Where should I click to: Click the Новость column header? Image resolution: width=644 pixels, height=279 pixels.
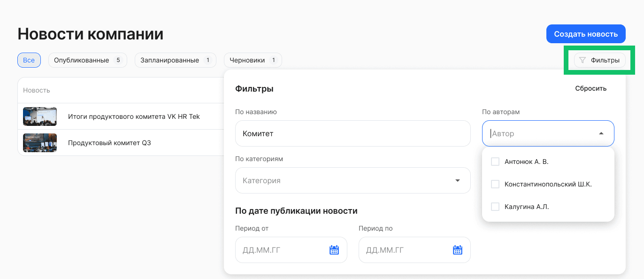36,90
